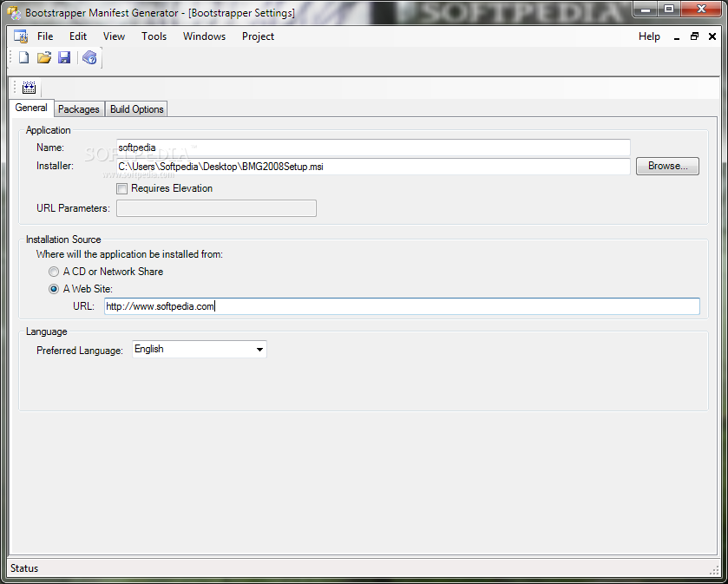
Task: Click the Open folder toolbar icon
Action: pyautogui.click(x=44, y=57)
